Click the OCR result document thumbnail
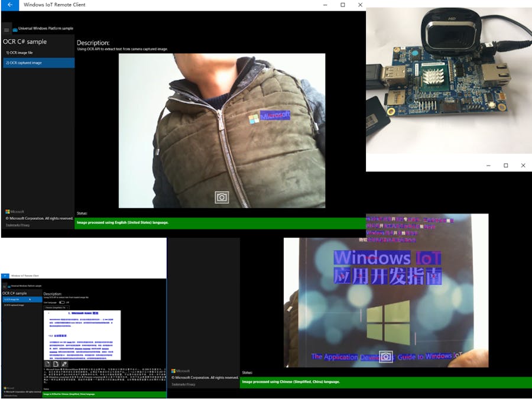 click(83, 335)
